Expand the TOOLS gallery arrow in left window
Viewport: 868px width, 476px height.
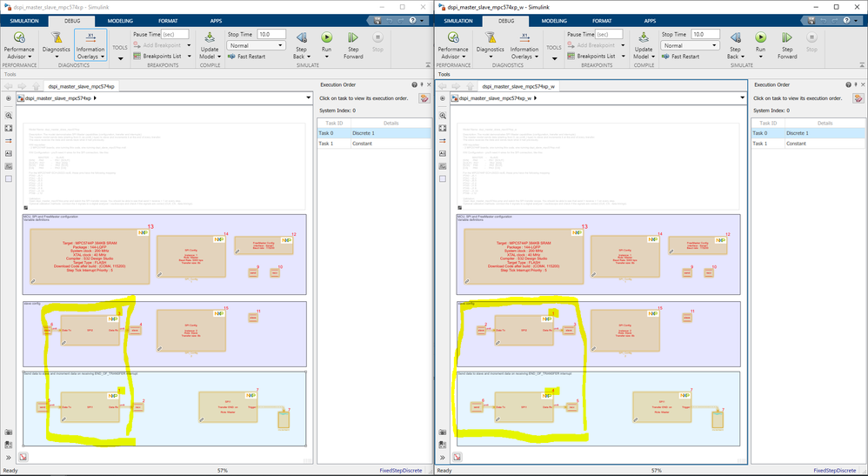(x=120, y=57)
